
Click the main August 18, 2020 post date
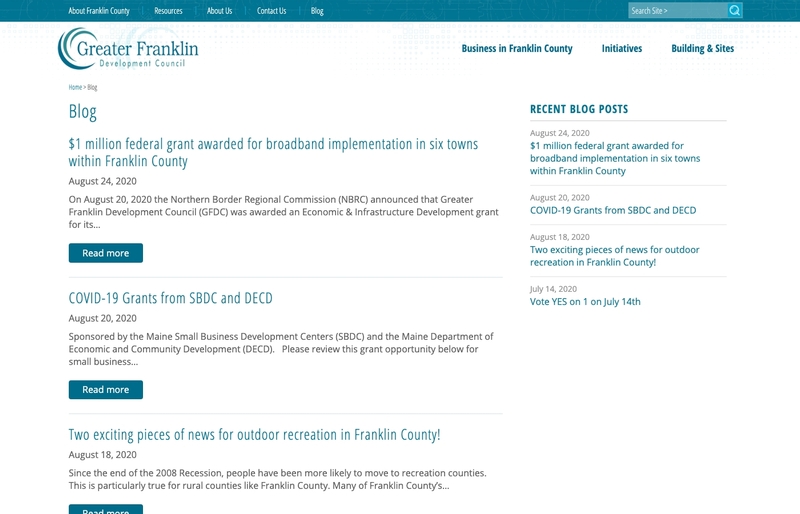pyautogui.click(x=103, y=455)
